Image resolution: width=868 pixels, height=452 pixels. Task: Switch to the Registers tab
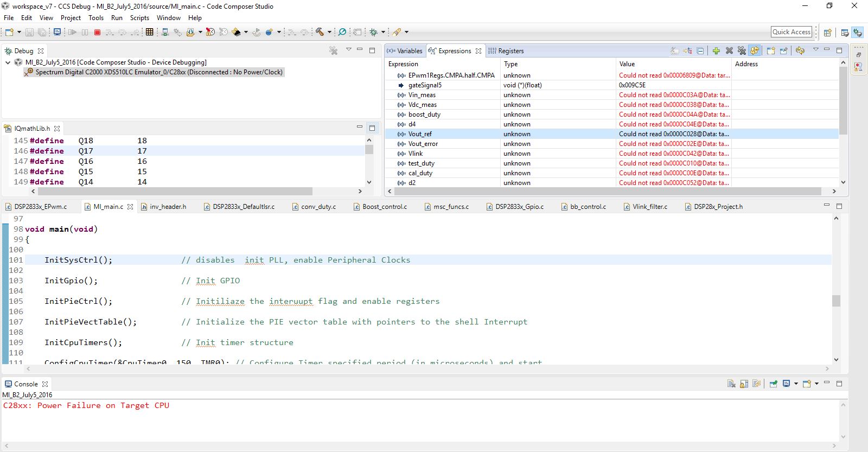point(510,51)
